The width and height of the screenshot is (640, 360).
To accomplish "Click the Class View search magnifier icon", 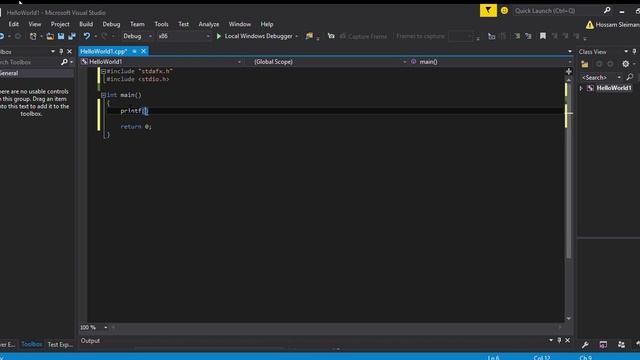I will pyautogui.click(x=629, y=77).
